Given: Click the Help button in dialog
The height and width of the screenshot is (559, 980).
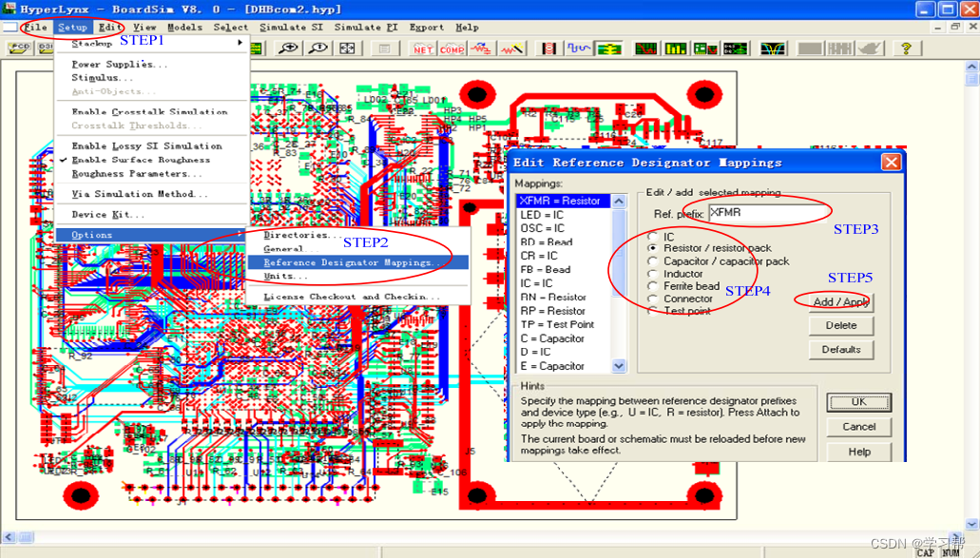Looking at the screenshot, I should pos(858,452).
